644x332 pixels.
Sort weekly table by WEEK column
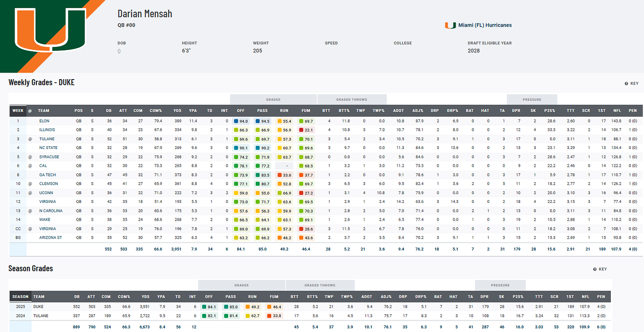18,111
